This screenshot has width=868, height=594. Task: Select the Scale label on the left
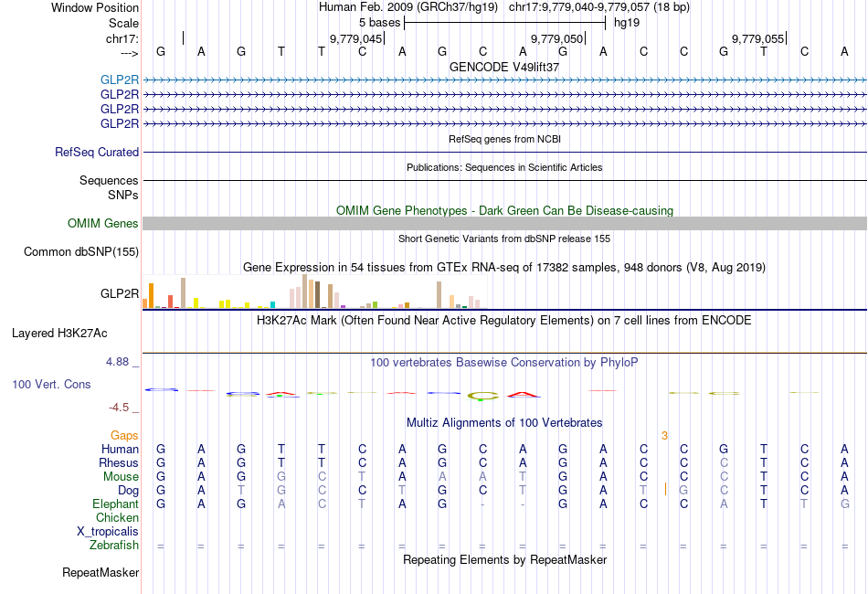123,23
